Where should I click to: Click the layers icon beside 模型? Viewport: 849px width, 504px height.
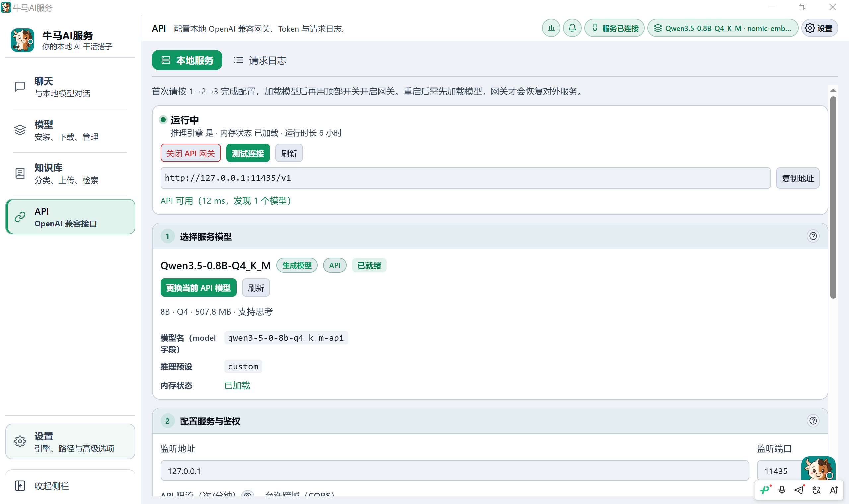(x=20, y=130)
